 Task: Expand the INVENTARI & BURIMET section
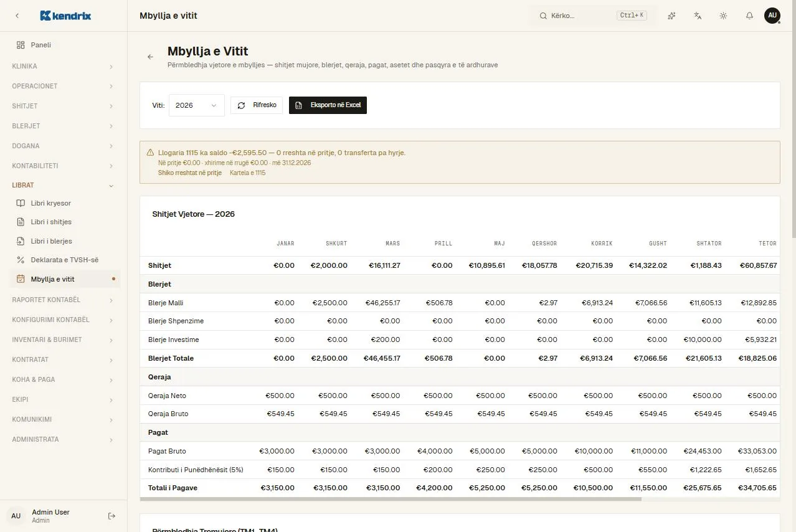(x=64, y=340)
